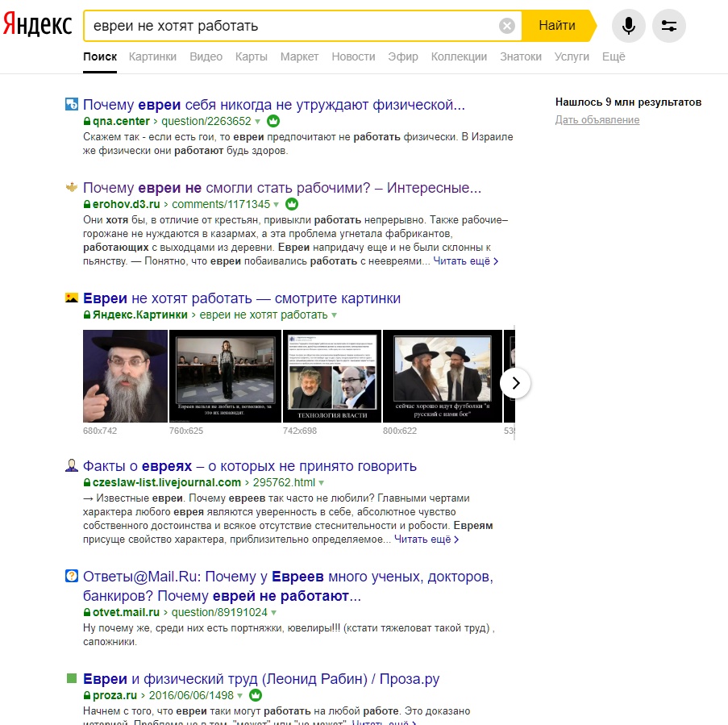The image size is (728, 725).
Task: Select the Поиск tab
Action: point(100,56)
